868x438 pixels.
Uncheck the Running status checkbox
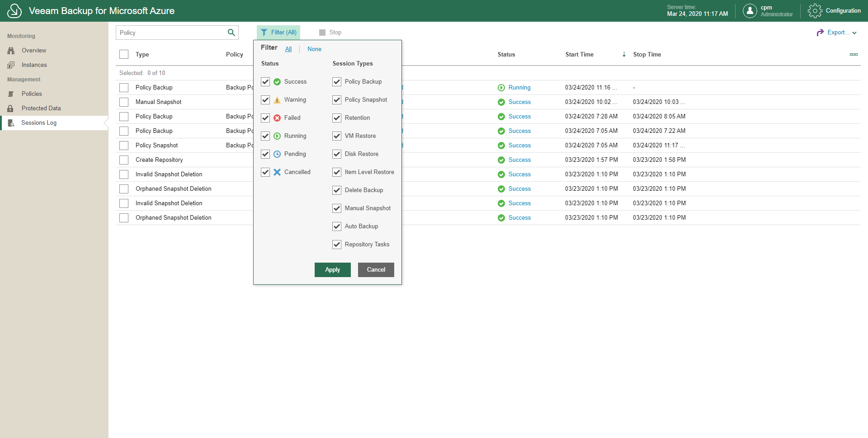coord(265,136)
